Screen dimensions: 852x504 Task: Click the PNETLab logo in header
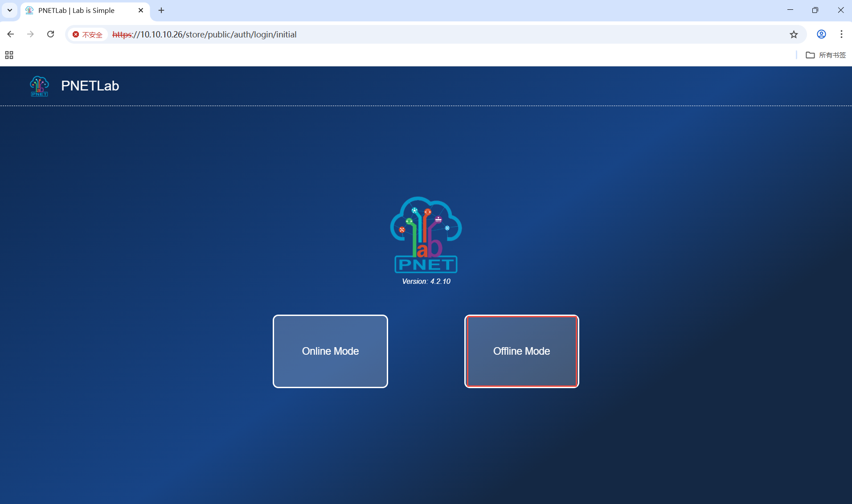[x=39, y=86]
